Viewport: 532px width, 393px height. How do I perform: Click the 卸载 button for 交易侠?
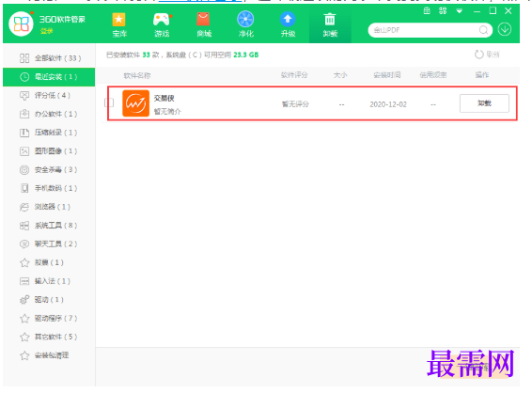point(484,103)
